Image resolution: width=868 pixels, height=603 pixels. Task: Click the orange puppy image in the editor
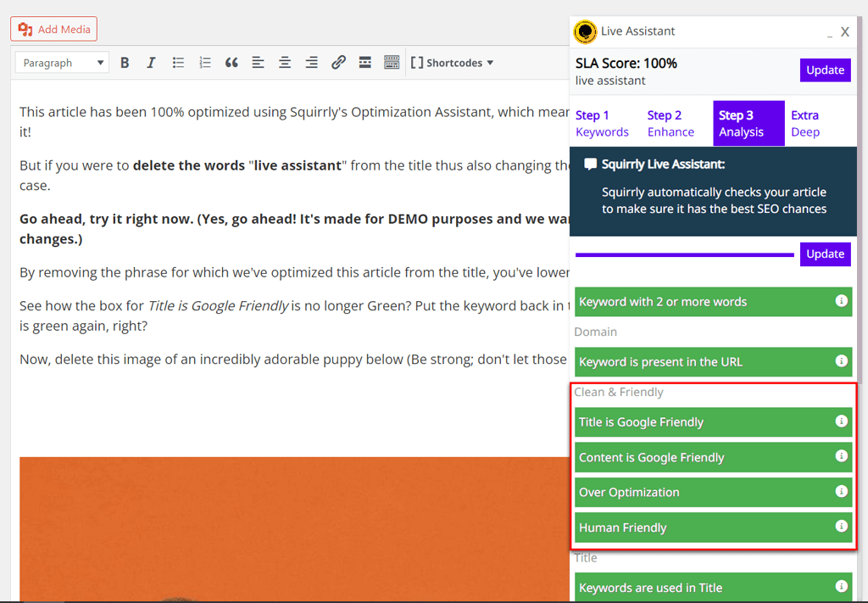tap(294, 529)
